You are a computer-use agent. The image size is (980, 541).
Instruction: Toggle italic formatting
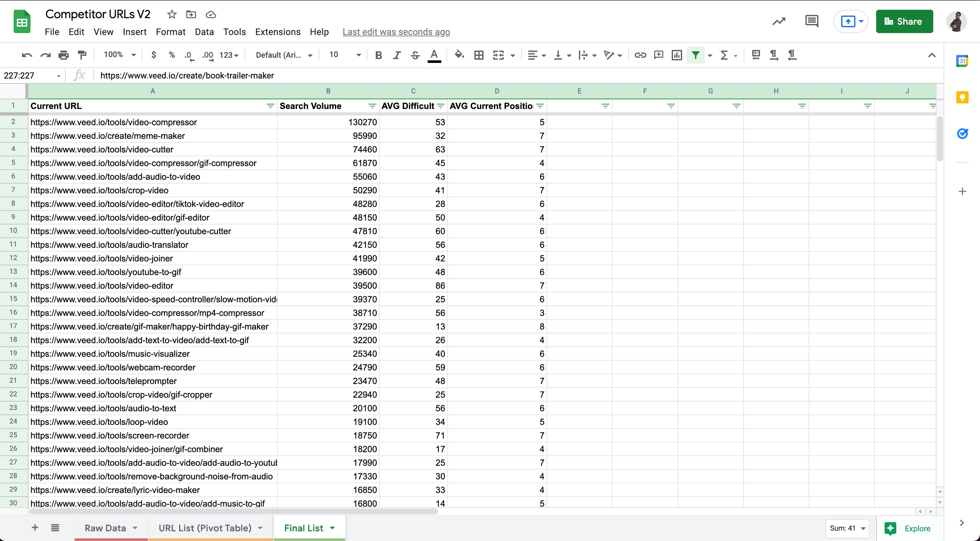[397, 55]
